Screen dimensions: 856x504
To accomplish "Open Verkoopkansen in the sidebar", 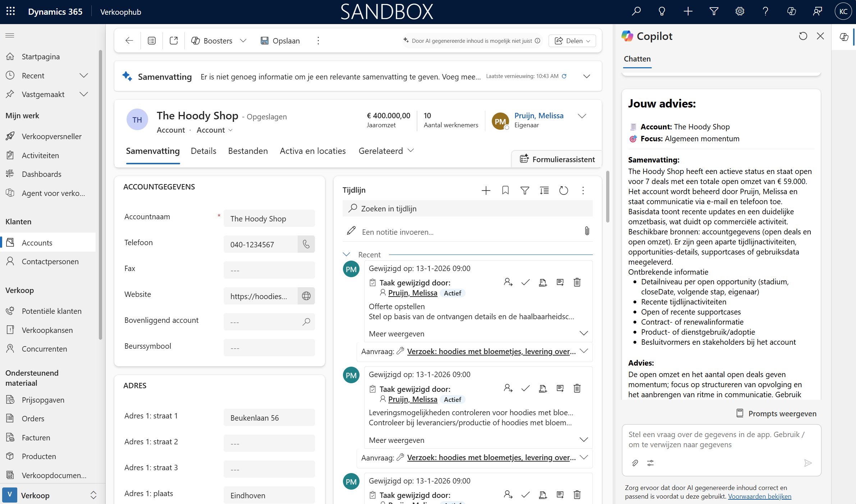I will [x=47, y=330].
